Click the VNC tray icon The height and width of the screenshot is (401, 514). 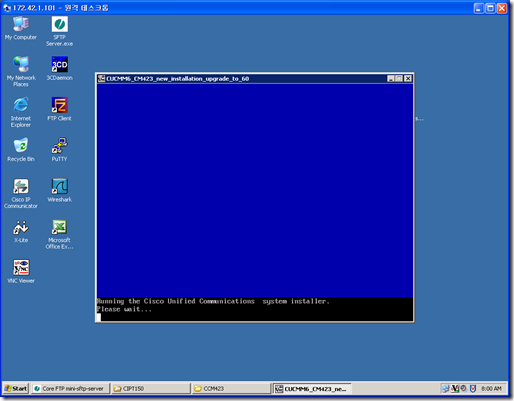(x=455, y=388)
